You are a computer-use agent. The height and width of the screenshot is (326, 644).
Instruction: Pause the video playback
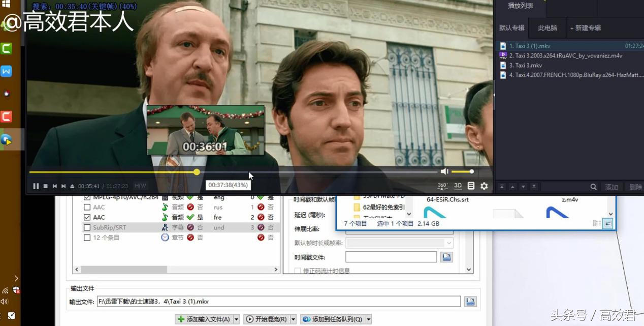36,186
